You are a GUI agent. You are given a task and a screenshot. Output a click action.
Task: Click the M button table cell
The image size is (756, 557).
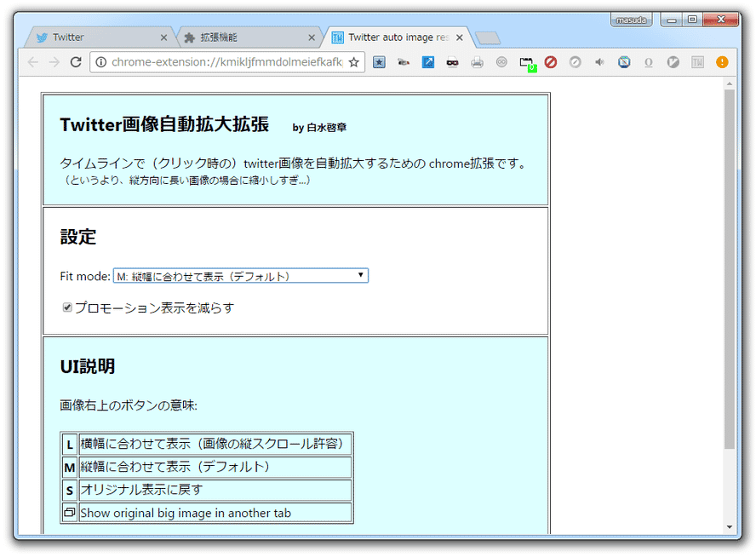70,468
